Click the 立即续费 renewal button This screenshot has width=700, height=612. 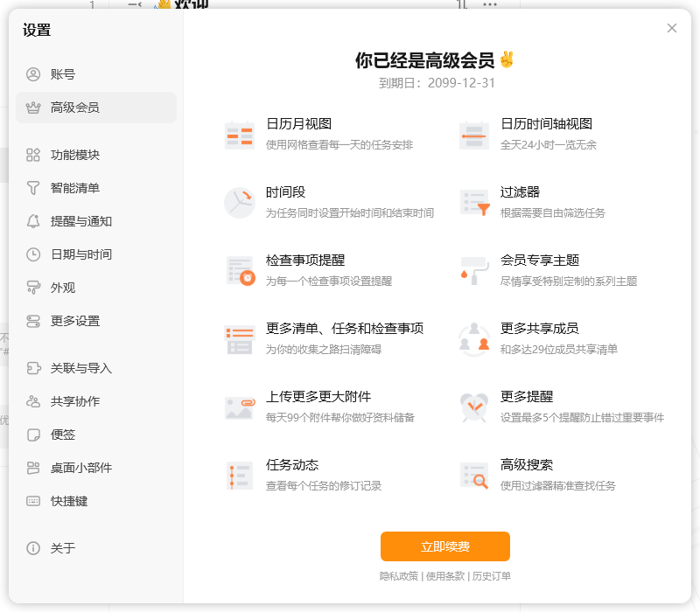[x=444, y=546]
